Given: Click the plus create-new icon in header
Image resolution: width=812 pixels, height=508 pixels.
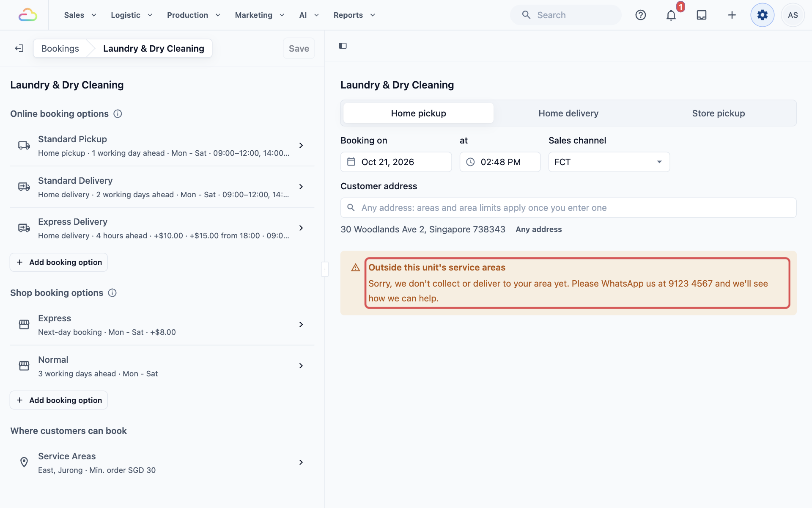Looking at the screenshot, I should tap(732, 15).
